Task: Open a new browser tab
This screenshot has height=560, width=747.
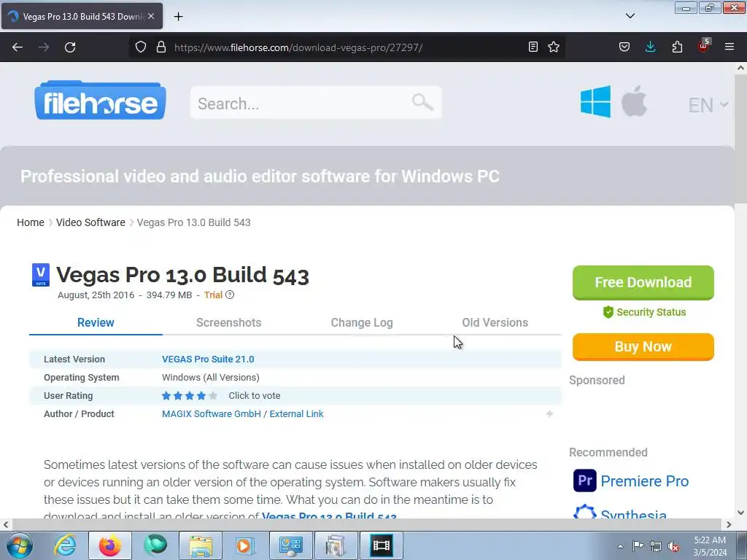Action: 178,17
